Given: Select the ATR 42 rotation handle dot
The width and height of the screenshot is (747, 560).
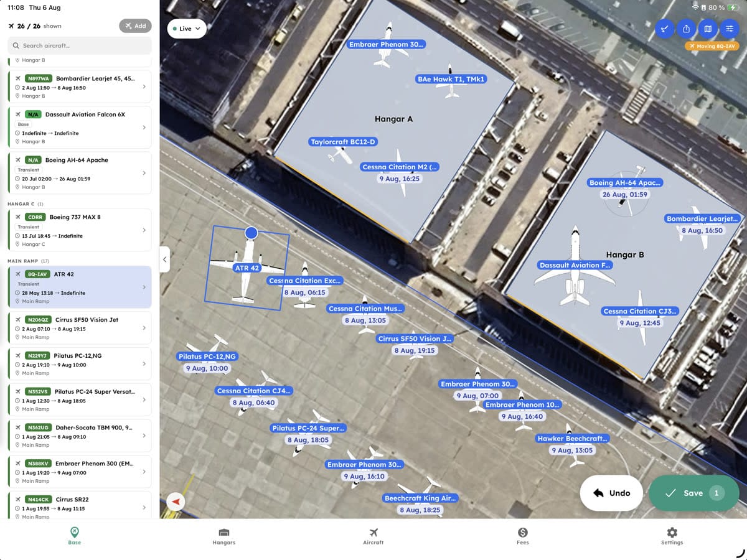Looking at the screenshot, I should tap(251, 233).
